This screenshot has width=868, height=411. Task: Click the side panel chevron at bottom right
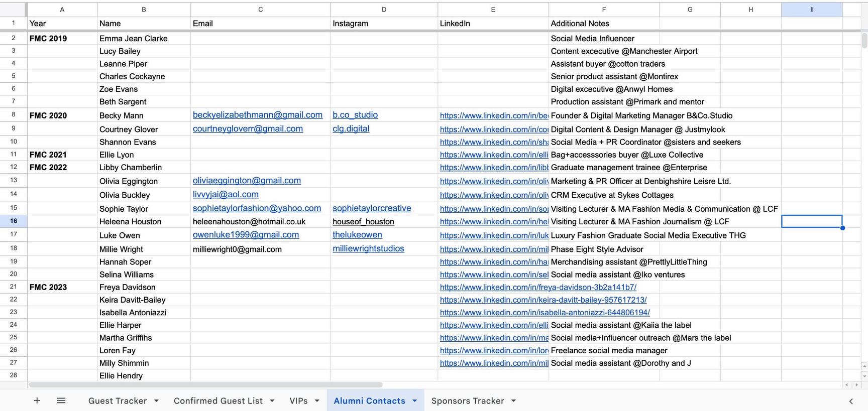pos(851,401)
